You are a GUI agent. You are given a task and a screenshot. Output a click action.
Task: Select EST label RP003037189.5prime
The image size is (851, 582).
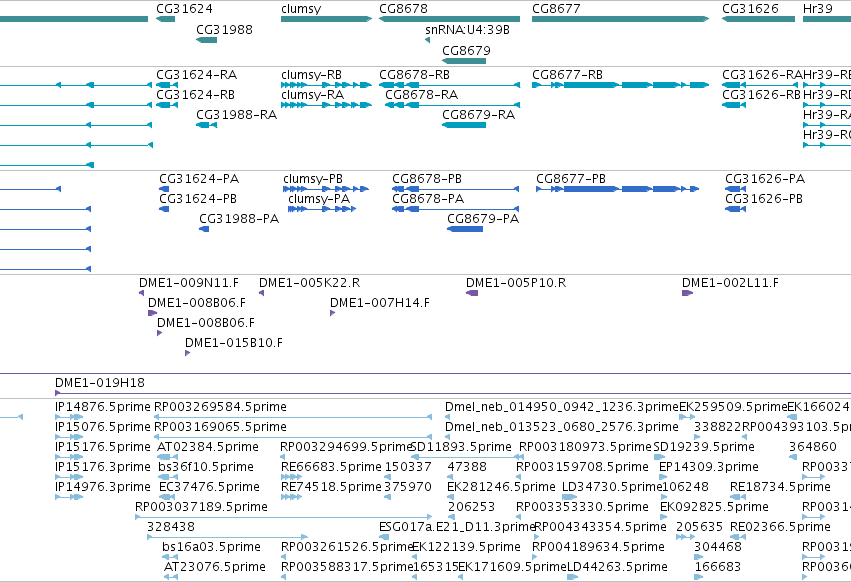pos(201,507)
